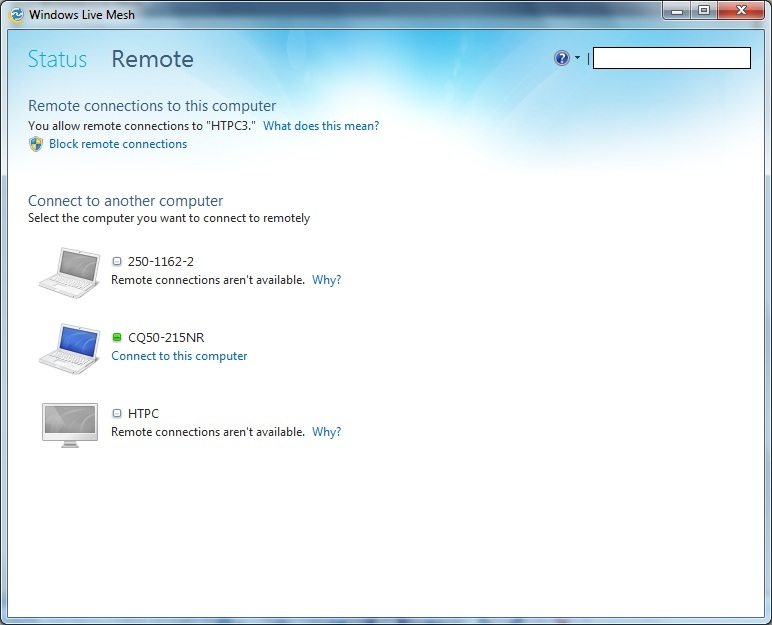The height and width of the screenshot is (625, 772).
Task: Click 'Remote connections to this computer' heading
Action: click(x=152, y=106)
